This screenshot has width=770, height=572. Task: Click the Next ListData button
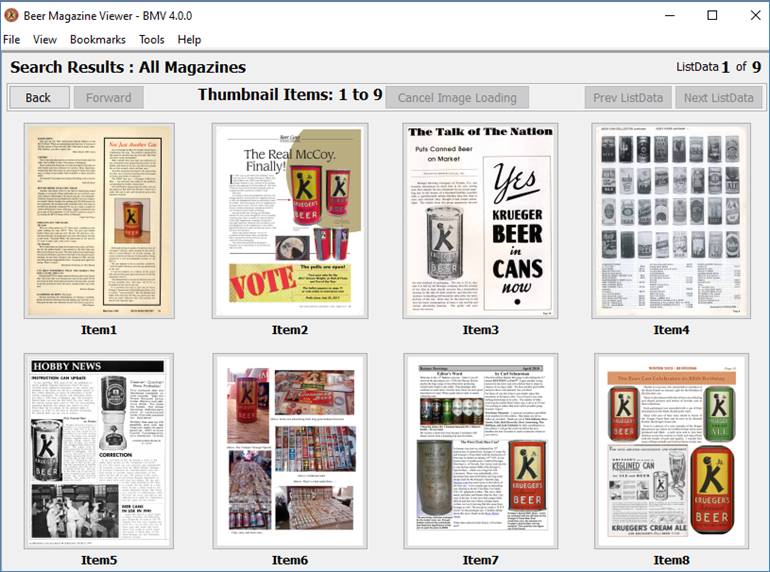(718, 97)
